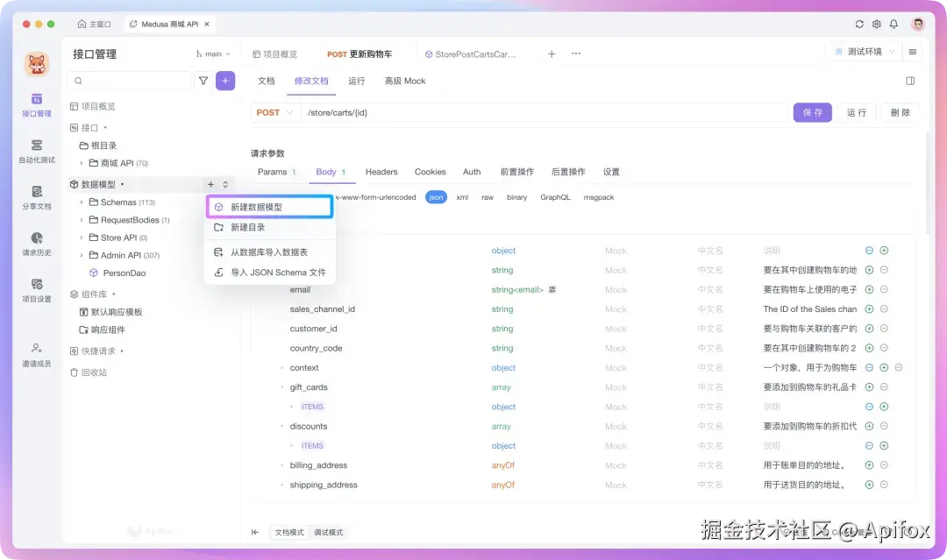Viewport: 947px width, 560px height.
Task: Click the purple plus add button
Action: pyautogui.click(x=224, y=80)
